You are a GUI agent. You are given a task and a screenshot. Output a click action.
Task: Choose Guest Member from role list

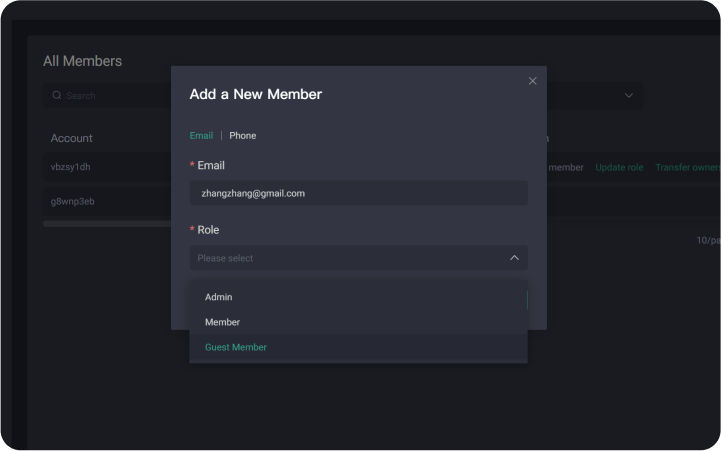click(x=236, y=347)
